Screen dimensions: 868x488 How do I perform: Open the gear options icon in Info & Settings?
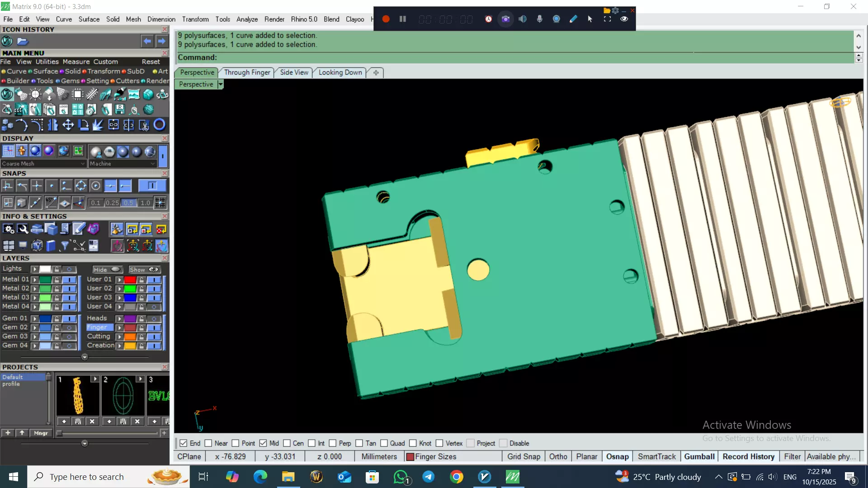click(9, 229)
